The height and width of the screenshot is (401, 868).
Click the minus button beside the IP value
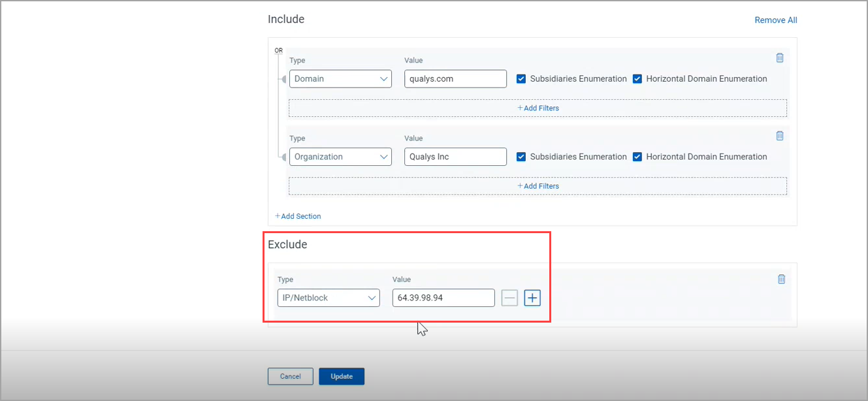(509, 298)
